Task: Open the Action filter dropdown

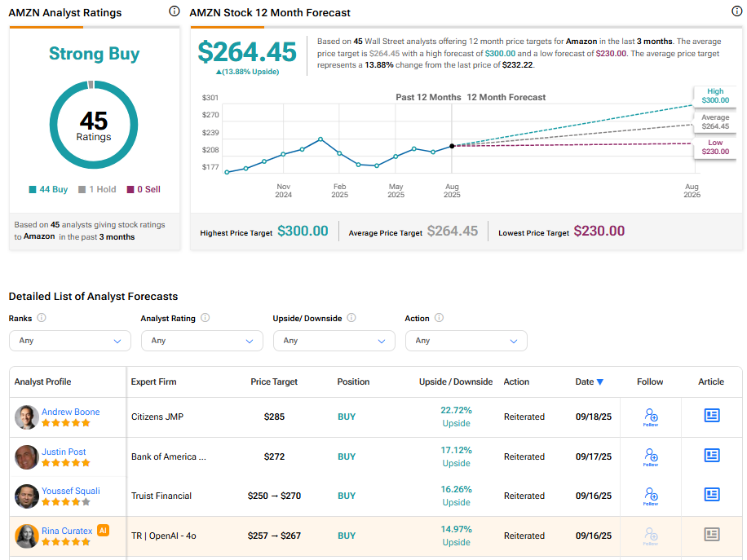Action: pos(466,341)
